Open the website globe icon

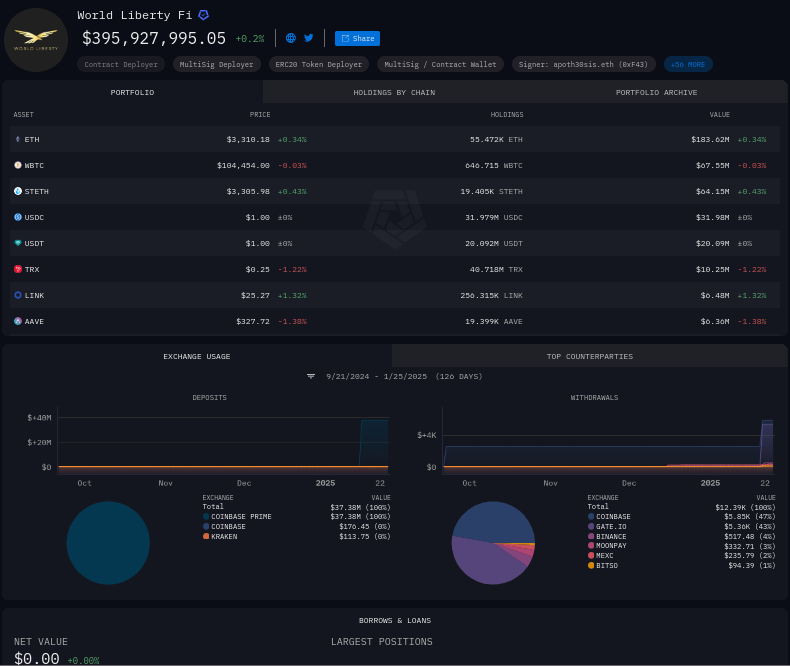(291, 38)
